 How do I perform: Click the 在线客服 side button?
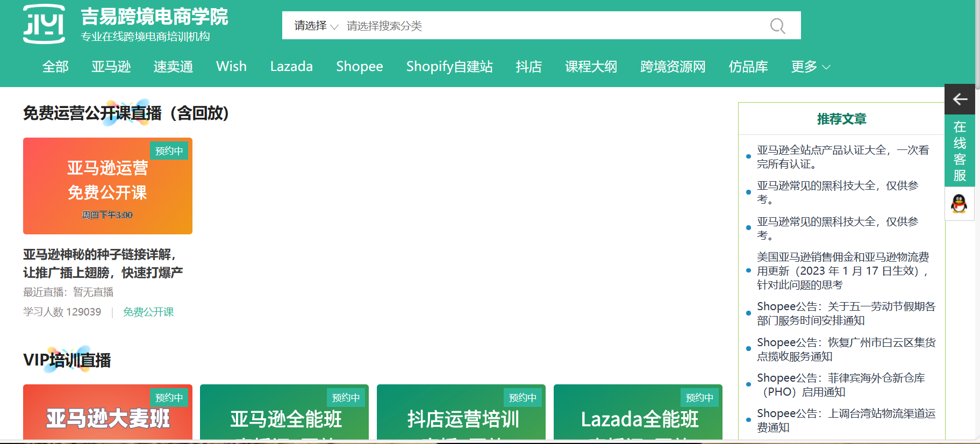[960, 151]
